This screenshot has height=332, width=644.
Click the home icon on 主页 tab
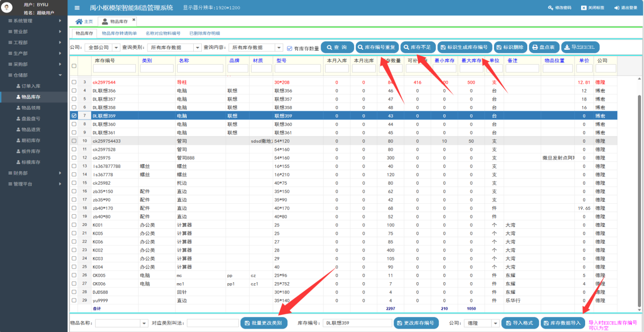[x=78, y=22]
